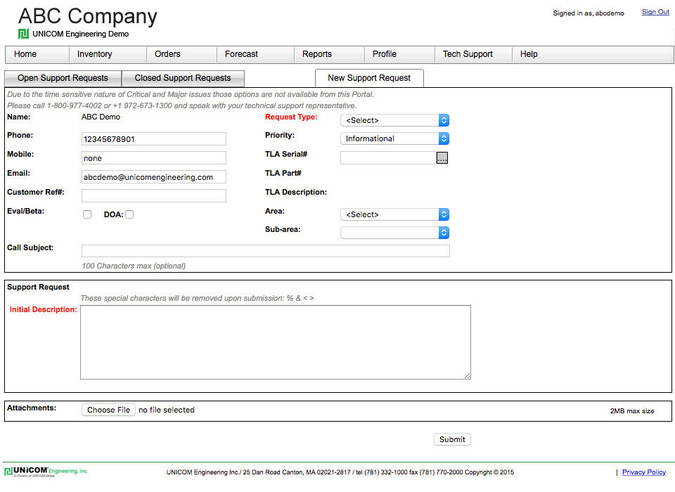Viewport: 675px width, 492px height.
Task: Open the Inventory menu
Action: coord(108,54)
